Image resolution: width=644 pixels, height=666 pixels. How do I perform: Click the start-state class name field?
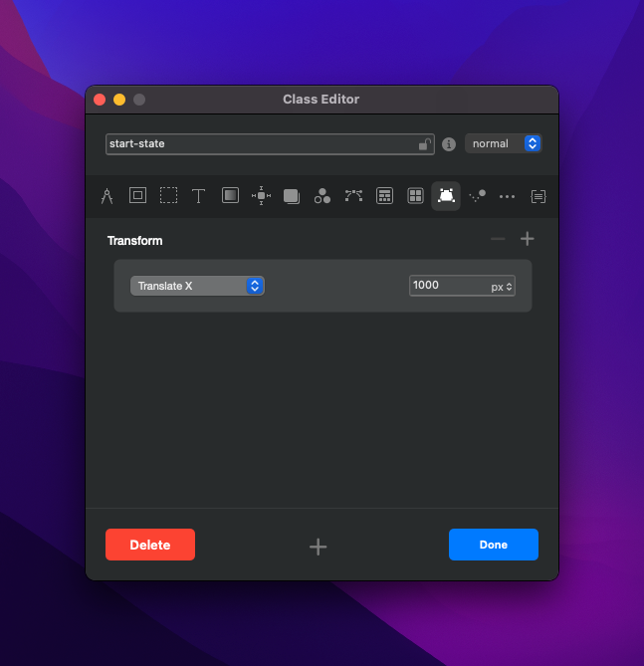(259, 143)
